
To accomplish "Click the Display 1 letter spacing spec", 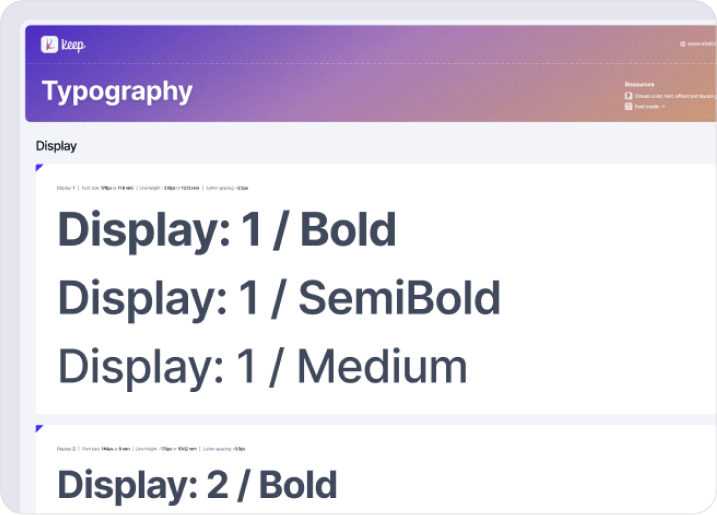I will (x=228, y=188).
